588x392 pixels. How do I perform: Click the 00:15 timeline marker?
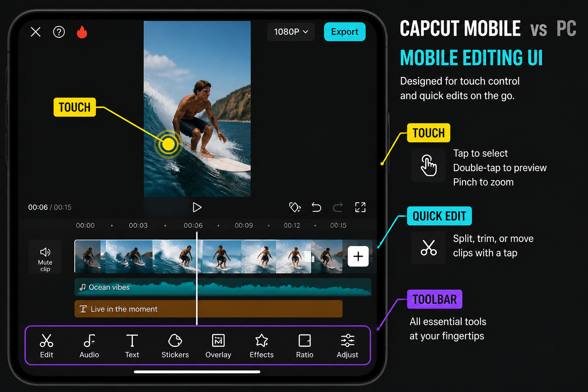pyautogui.click(x=338, y=225)
